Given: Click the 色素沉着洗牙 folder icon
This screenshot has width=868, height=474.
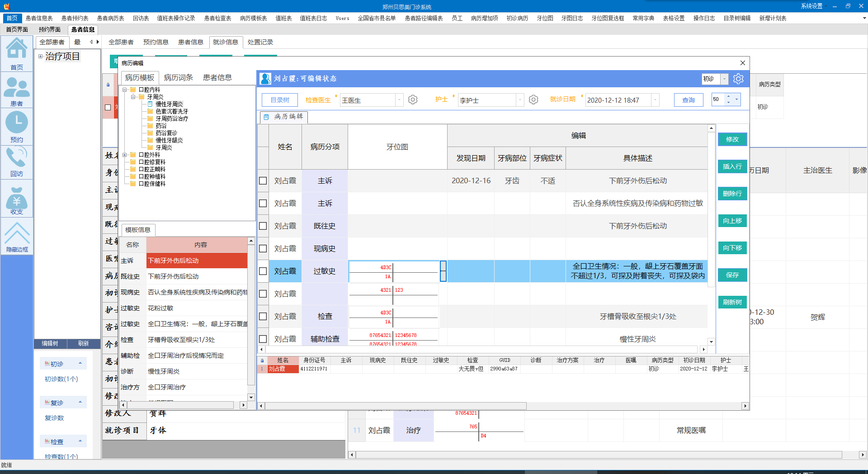Looking at the screenshot, I should click(x=150, y=111).
